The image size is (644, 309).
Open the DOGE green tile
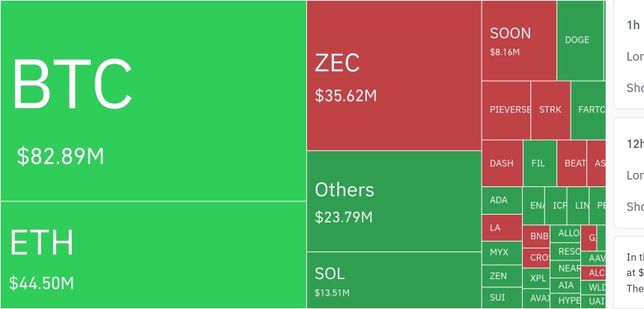click(x=580, y=40)
